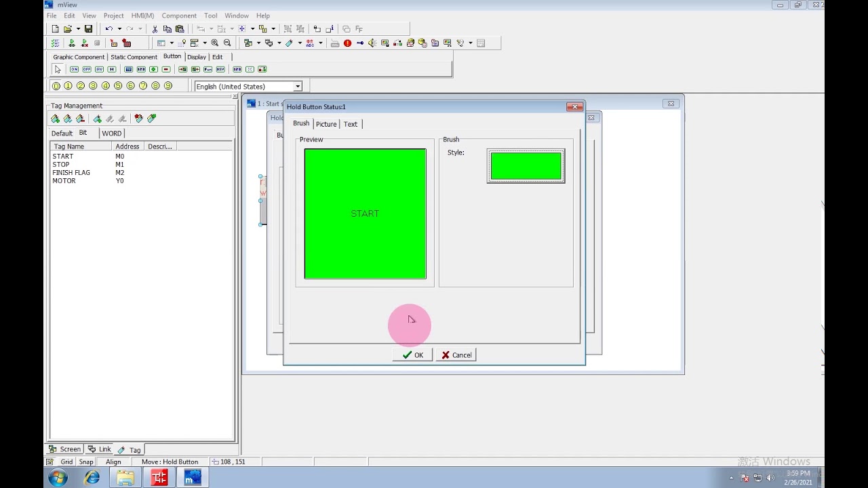Switch to Graphic Component toolbar tab
This screenshot has width=868, height=488.
[x=79, y=57]
